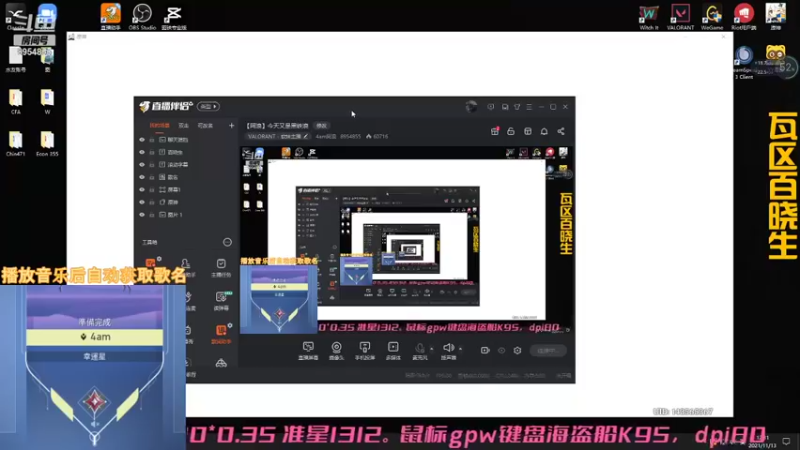Click the taskbar date 2021/11/13
This screenshot has width=800, height=450.
(x=762, y=445)
